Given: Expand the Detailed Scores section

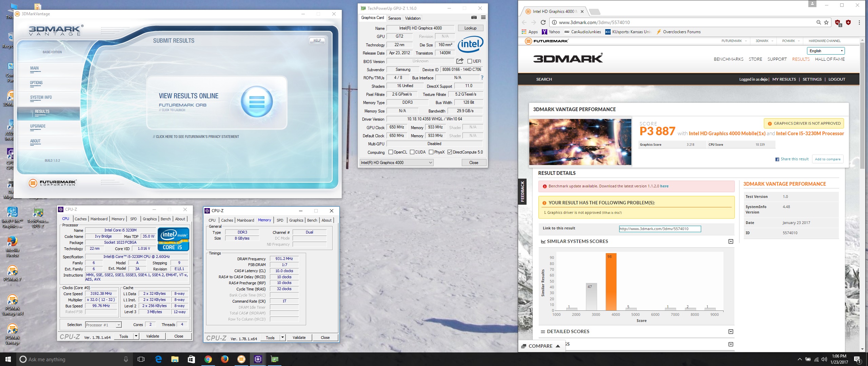Looking at the screenshot, I should click(x=731, y=332).
